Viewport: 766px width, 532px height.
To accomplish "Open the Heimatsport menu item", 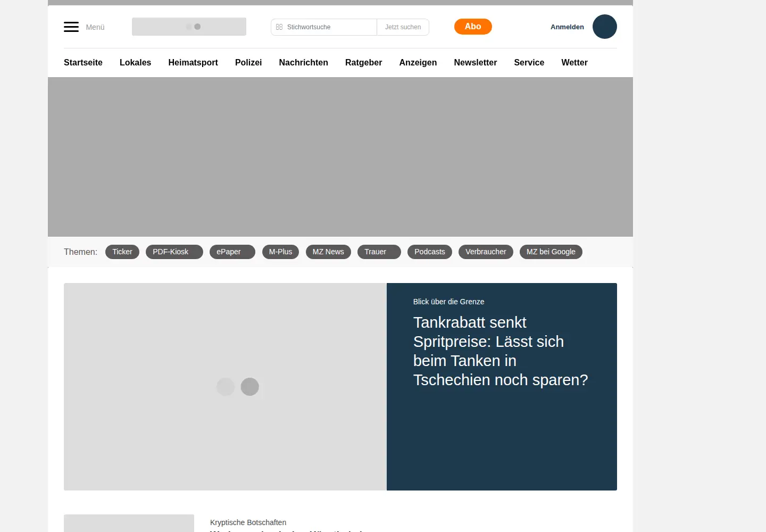I will 193,62.
